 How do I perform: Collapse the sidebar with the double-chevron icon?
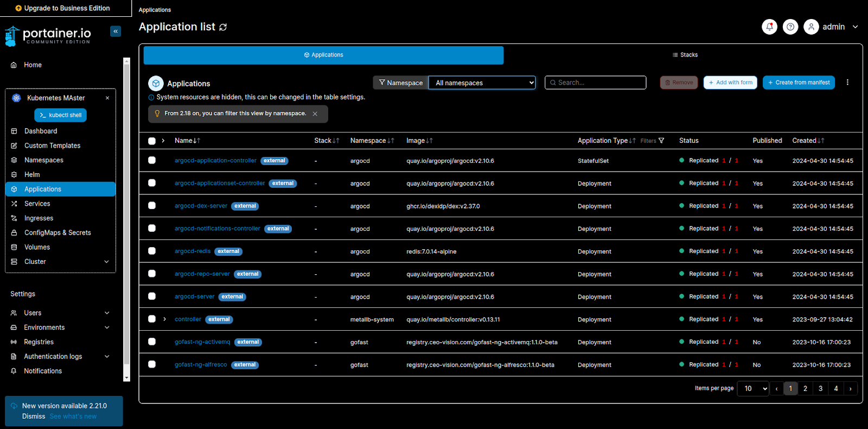pos(116,31)
